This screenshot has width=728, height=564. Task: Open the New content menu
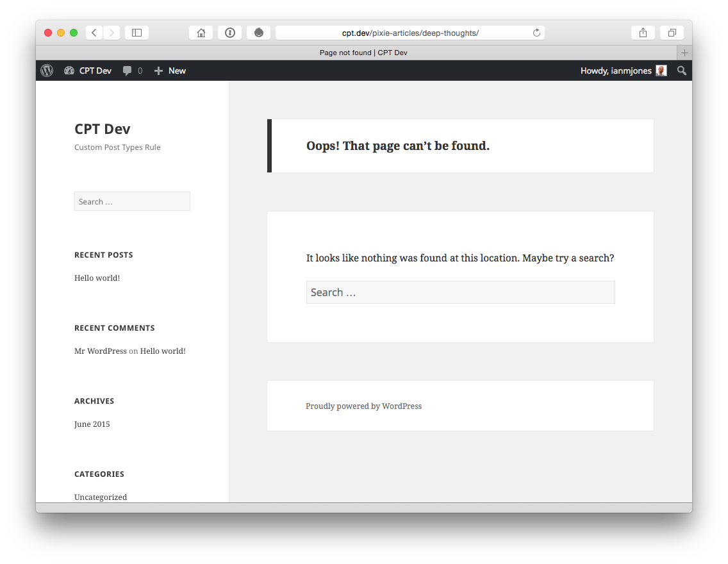click(x=170, y=70)
